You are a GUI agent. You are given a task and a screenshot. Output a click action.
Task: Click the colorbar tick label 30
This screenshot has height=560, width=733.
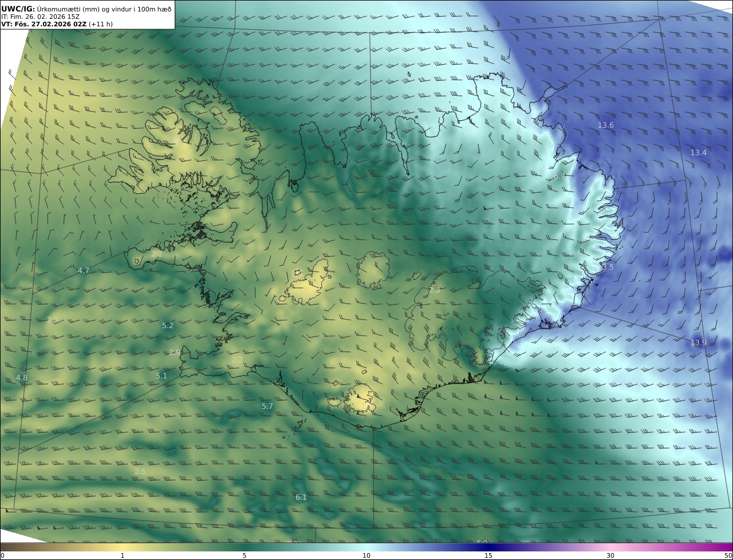click(x=610, y=555)
